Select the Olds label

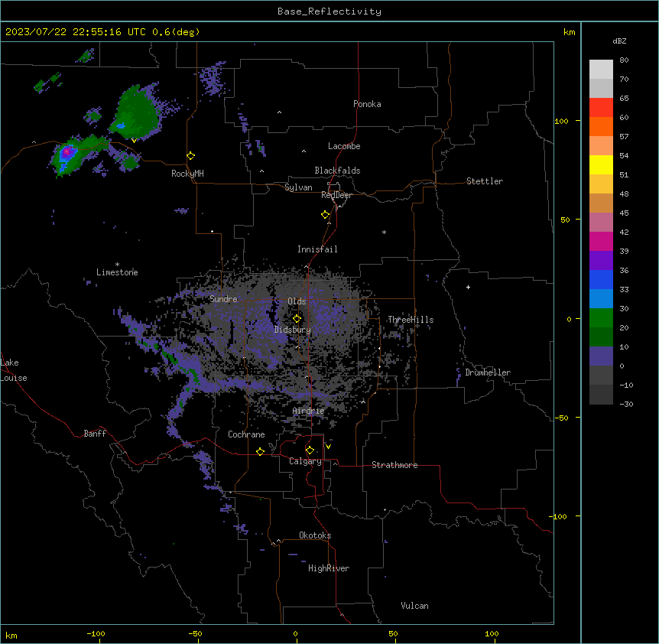pyautogui.click(x=297, y=301)
